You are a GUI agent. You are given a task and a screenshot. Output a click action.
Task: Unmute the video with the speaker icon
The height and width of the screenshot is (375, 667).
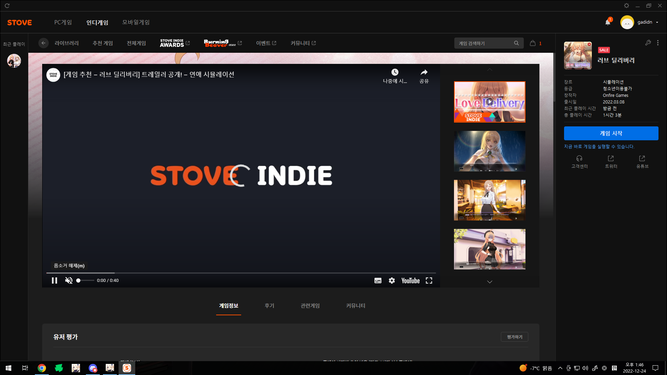click(68, 281)
